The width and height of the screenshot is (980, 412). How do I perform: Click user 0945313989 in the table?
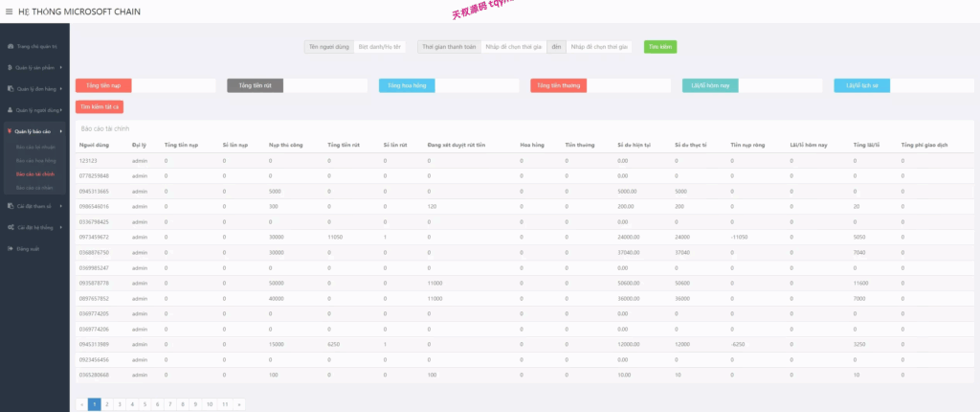pos(94,344)
